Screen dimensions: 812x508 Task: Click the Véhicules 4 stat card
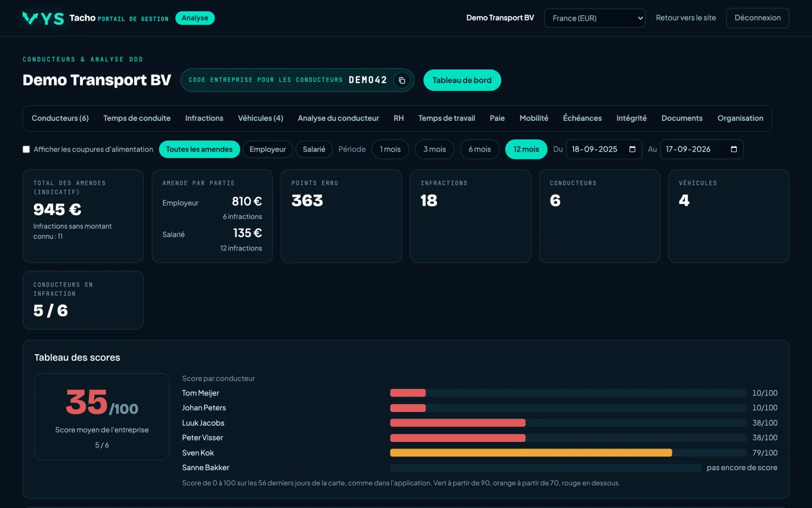(729, 216)
